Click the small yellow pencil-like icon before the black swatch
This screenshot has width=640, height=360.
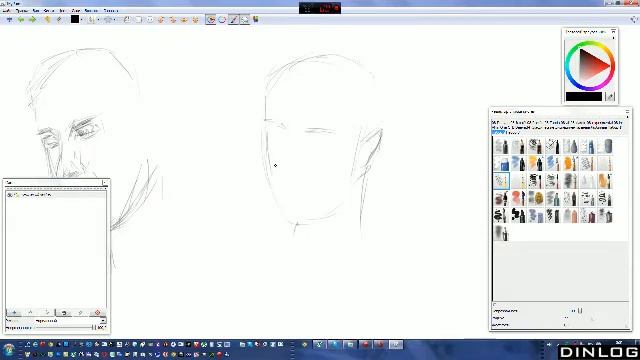point(59,19)
